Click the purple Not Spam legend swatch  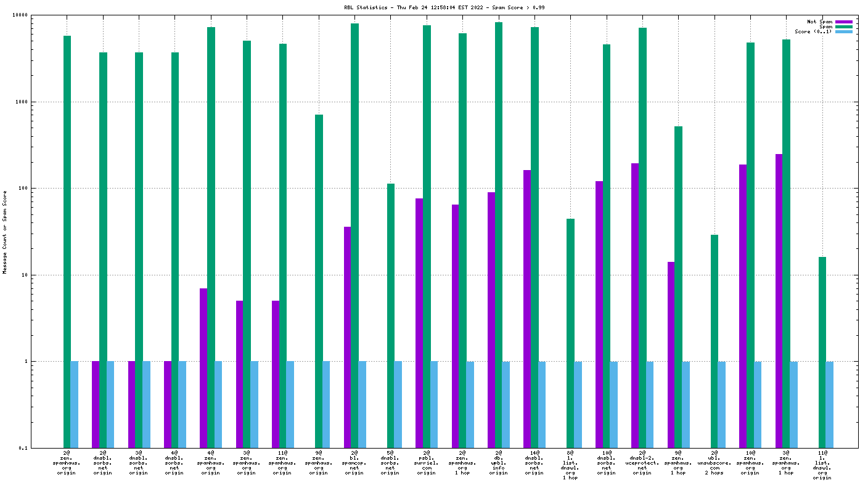[x=844, y=22]
